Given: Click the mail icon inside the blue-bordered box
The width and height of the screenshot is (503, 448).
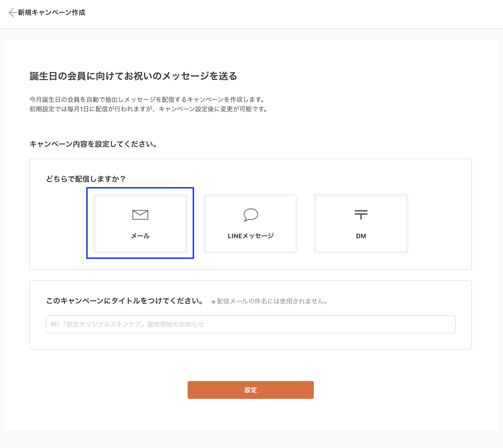Looking at the screenshot, I should tap(140, 215).
